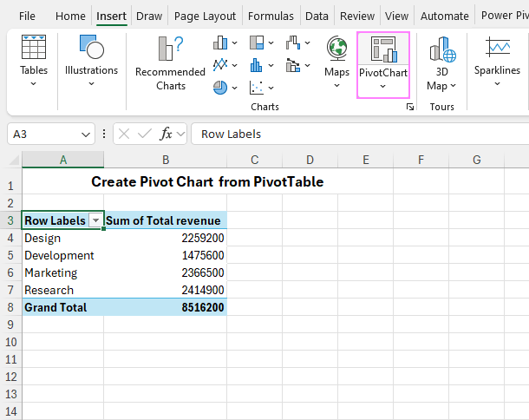Open the Row Labels filter dropdown

pyautogui.click(x=95, y=220)
